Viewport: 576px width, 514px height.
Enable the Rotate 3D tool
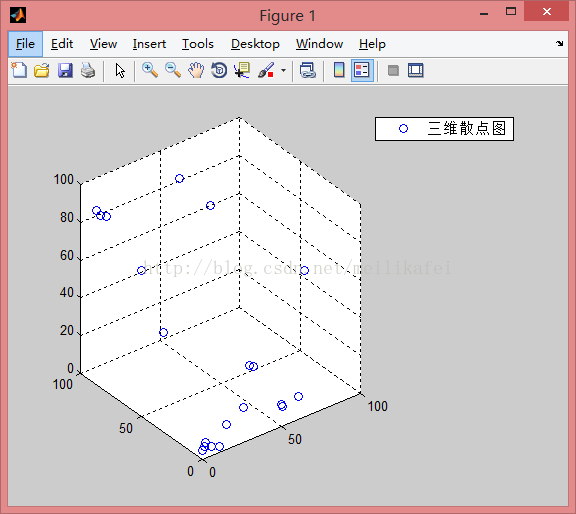(x=219, y=70)
